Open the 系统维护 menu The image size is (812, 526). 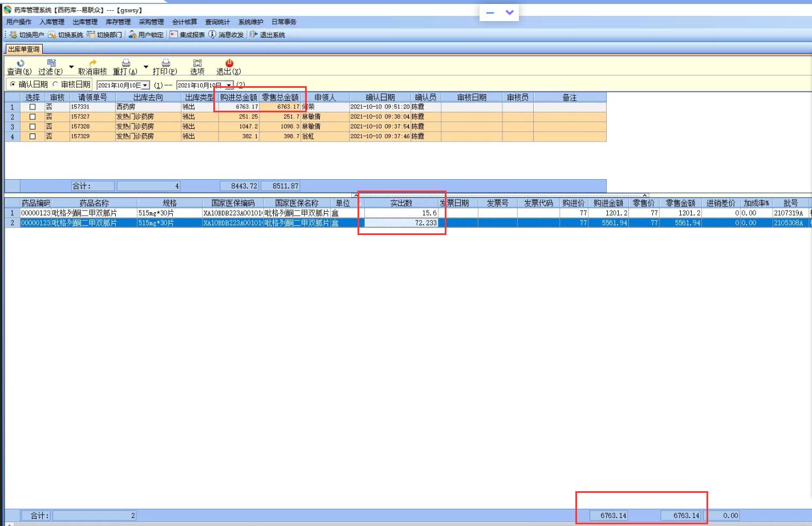(x=250, y=22)
